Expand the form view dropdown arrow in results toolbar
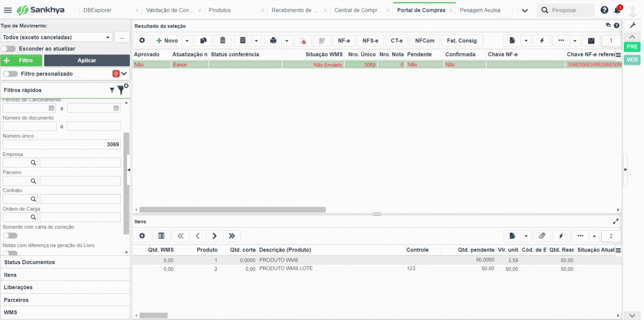Viewport: 644px width, 320px height. pyautogui.click(x=256, y=41)
